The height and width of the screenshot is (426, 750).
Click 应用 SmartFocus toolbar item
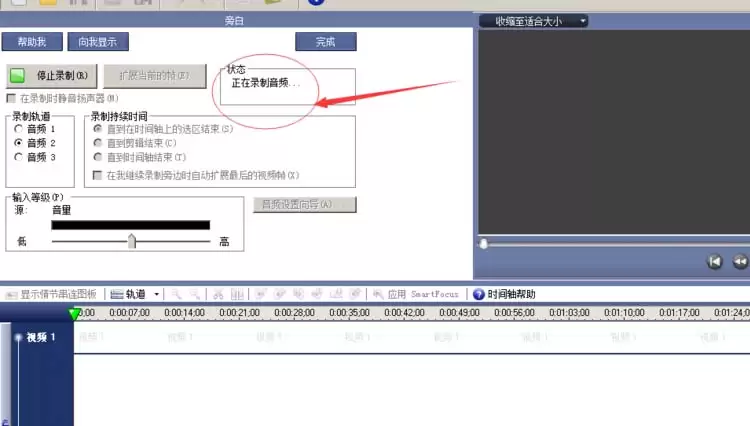click(x=416, y=294)
